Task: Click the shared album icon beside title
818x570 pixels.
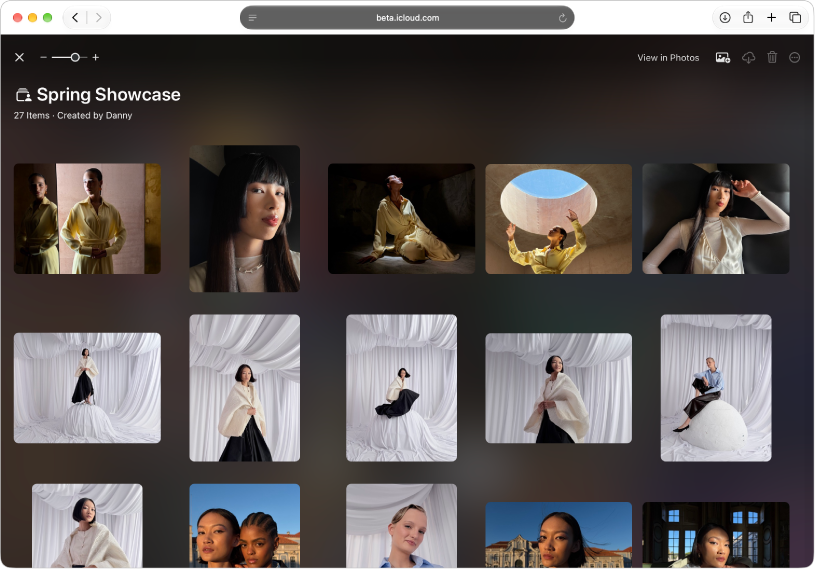Action: tap(23, 95)
